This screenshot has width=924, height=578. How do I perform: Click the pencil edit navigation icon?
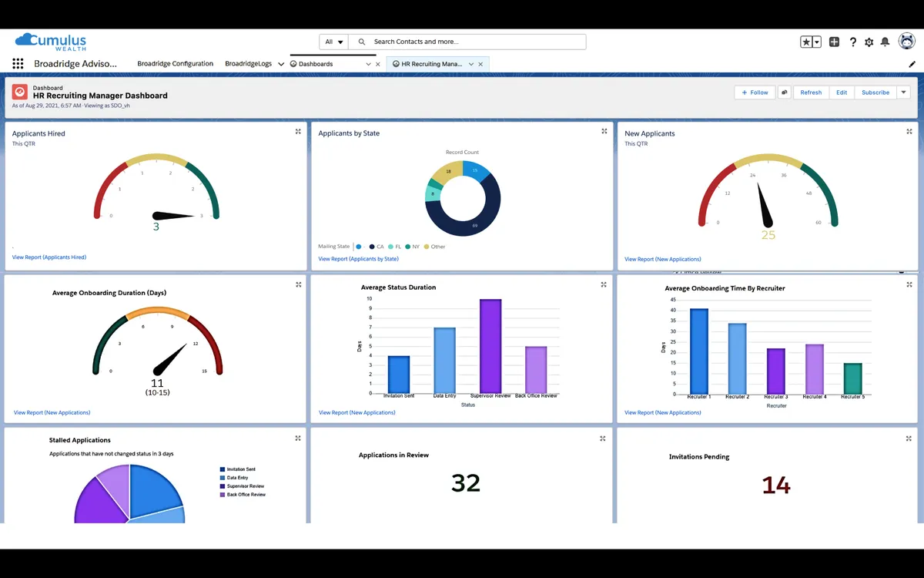pos(912,64)
